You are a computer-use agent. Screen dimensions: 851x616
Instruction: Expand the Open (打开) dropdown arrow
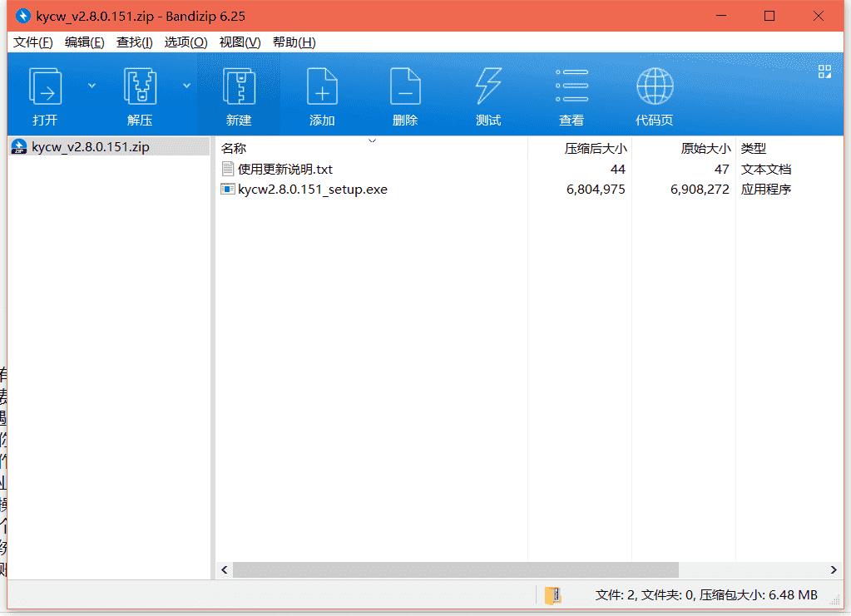pos(92,86)
